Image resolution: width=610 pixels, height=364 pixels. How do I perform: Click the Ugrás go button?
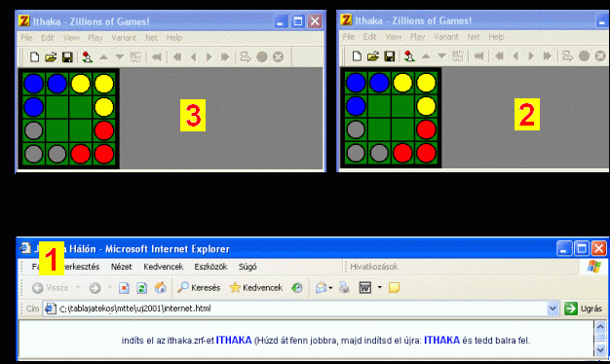(x=583, y=309)
